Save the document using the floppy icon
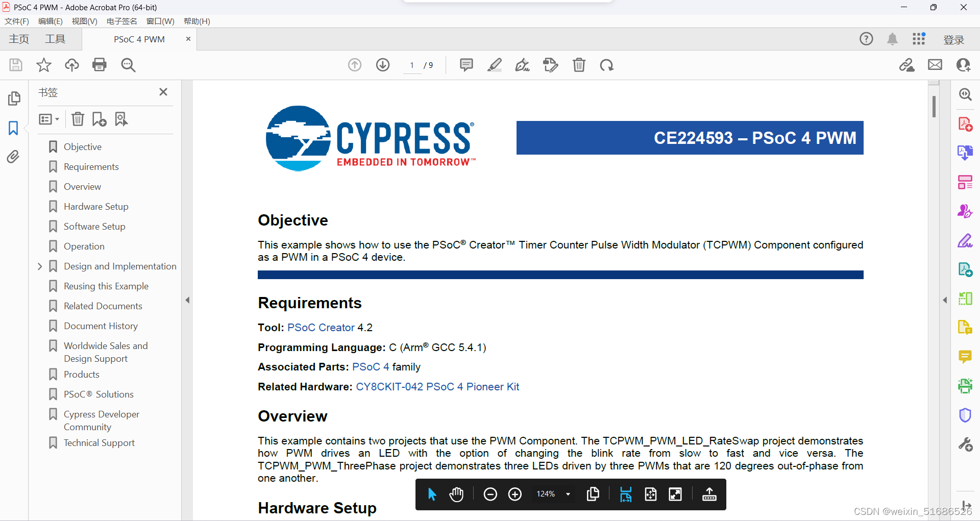 coord(16,65)
